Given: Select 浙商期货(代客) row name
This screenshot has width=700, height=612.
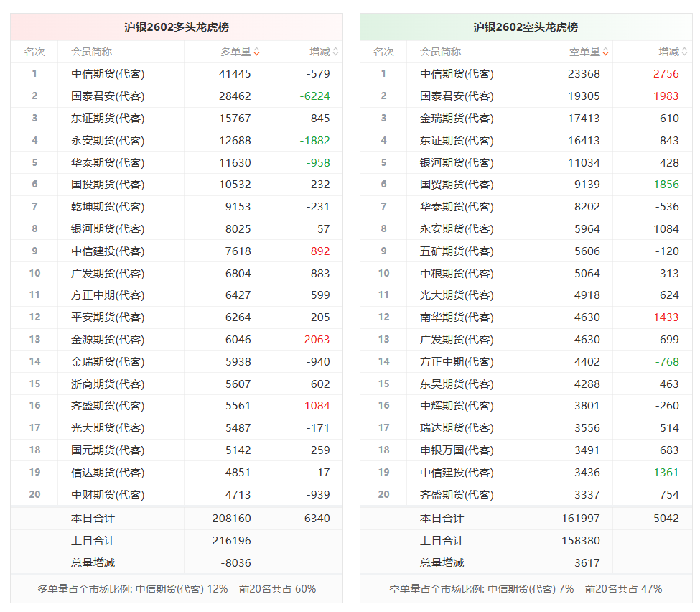Looking at the screenshot, I should tap(108, 384).
